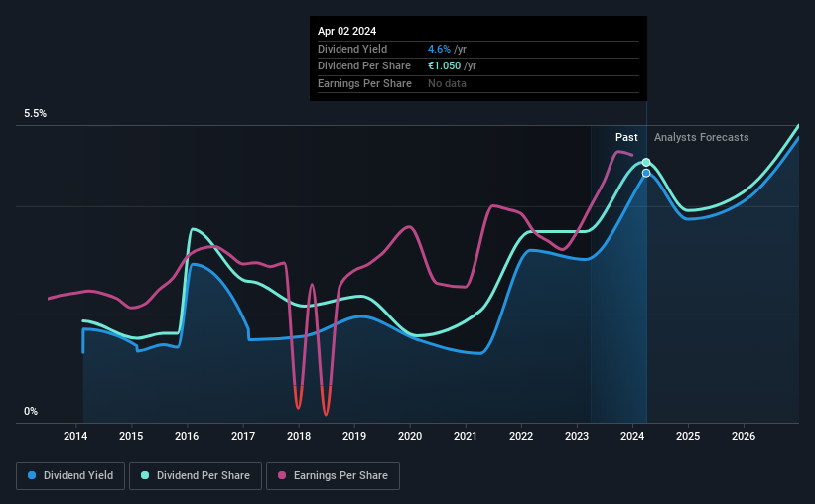The image size is (815, 504).
Task: Toggle the Earnings Per Share legend button
Action: tap(333, 476)
